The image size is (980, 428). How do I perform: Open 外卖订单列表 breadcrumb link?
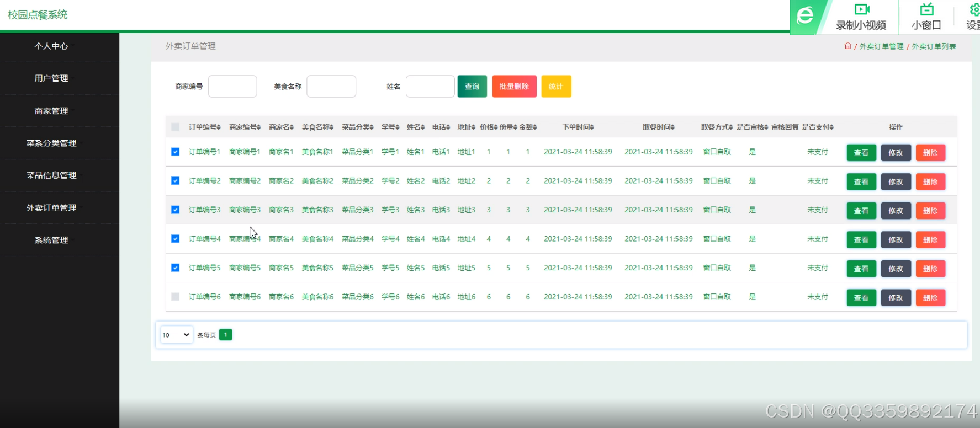[934, 46]
